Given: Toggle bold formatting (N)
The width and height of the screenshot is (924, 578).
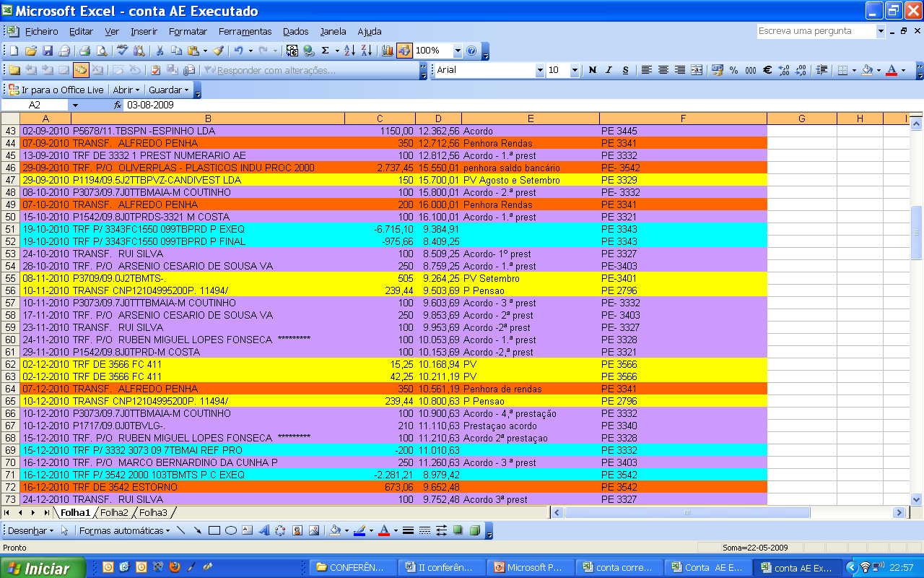Looking at the screenshot, I should 593,70.
